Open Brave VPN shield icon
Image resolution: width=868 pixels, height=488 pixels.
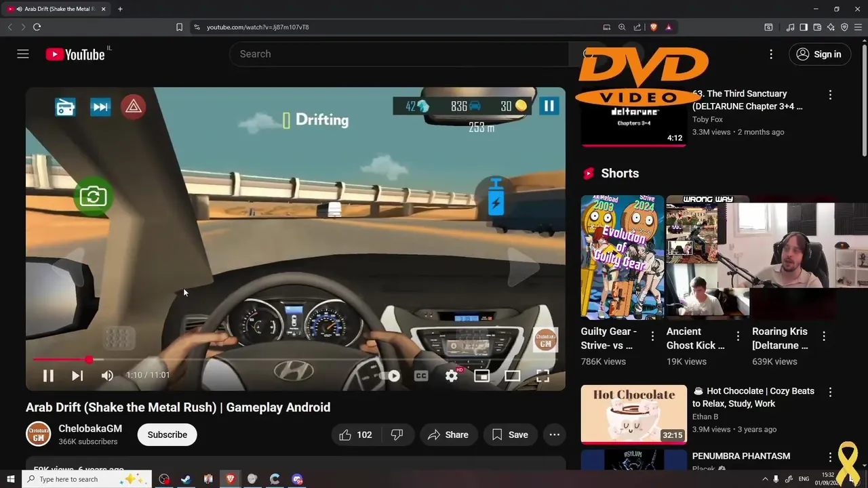844,27
